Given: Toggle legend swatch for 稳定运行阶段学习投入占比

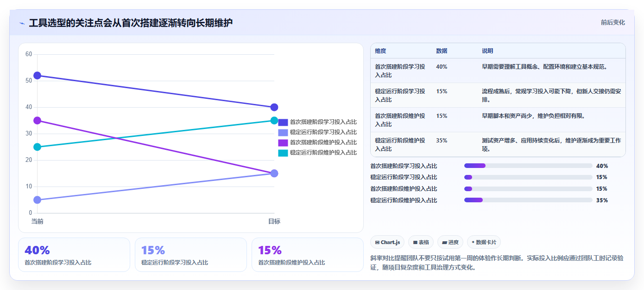Looking at the screenshot, I should (283, 132).
